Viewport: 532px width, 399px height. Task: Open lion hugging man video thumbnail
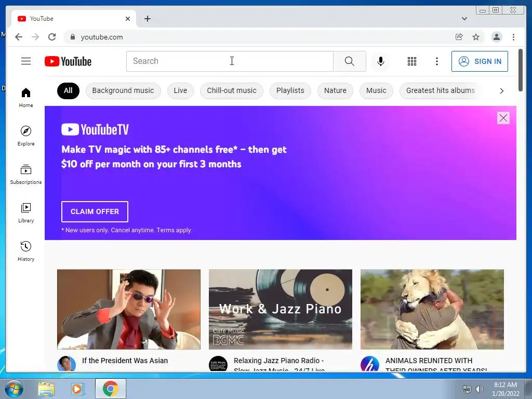432,309
